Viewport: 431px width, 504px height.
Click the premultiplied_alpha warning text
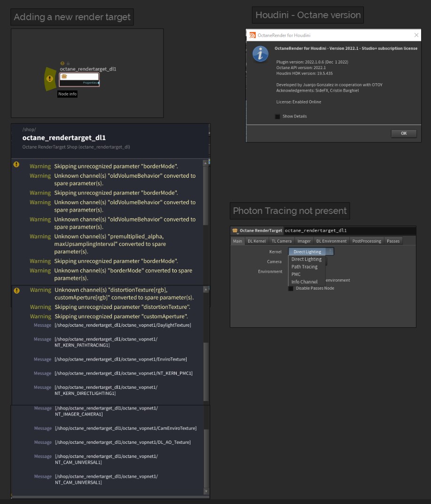pyautogui.click(x=110, y=244)
